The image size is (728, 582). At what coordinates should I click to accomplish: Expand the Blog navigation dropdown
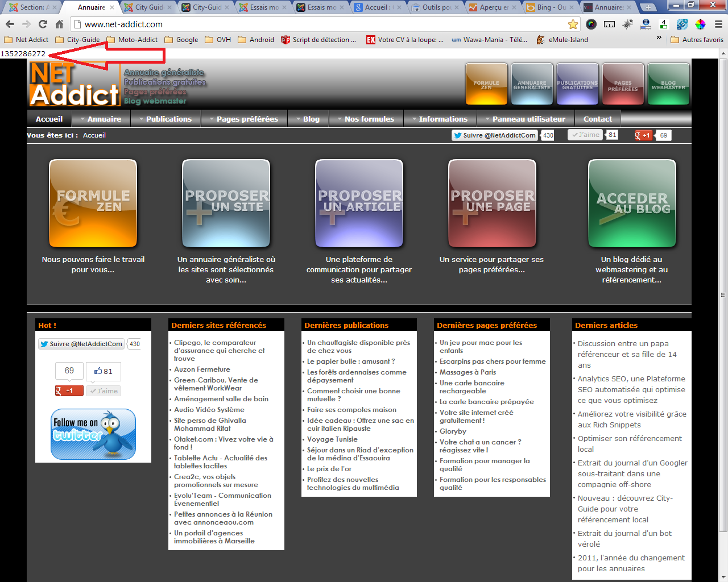308,119
